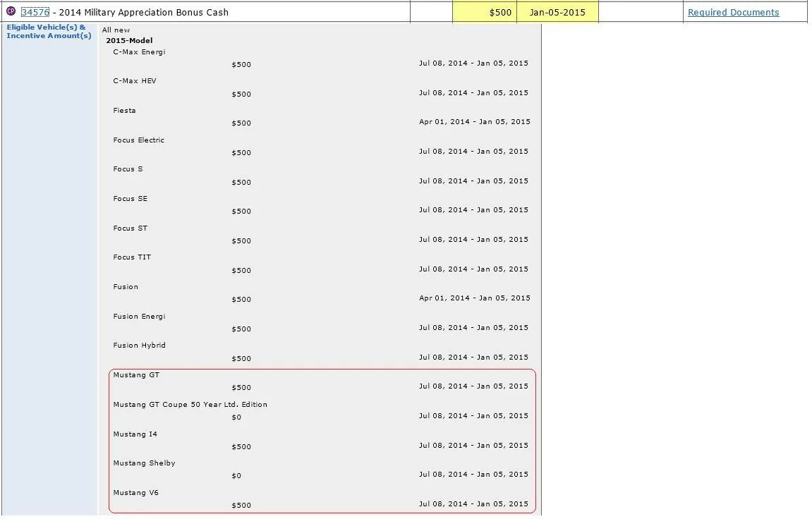
Task: Click the 2015-Model heading
Action: pyautogui.click(x=130, y=40)
